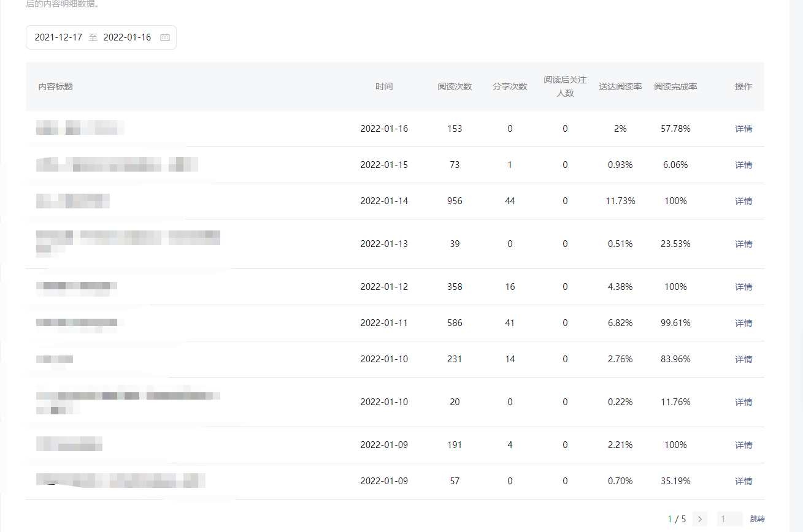Show 详情 for the 2022-01-12 article

[743, 287]
